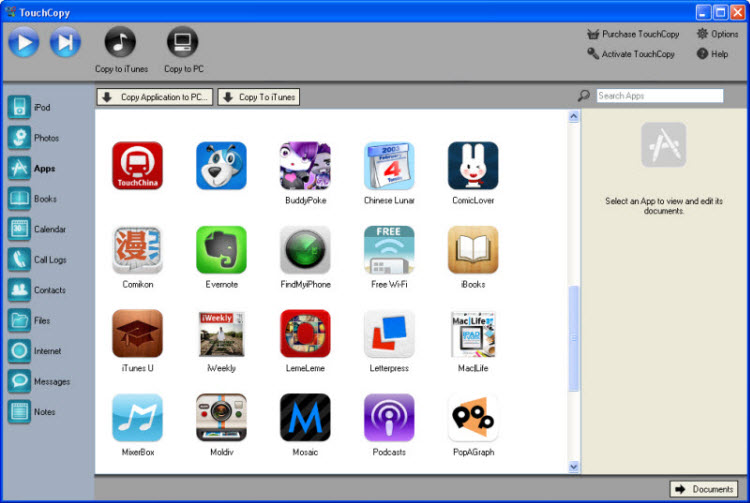Open Internet in the sidebar
750x503 pixels.
pos(35,351)
